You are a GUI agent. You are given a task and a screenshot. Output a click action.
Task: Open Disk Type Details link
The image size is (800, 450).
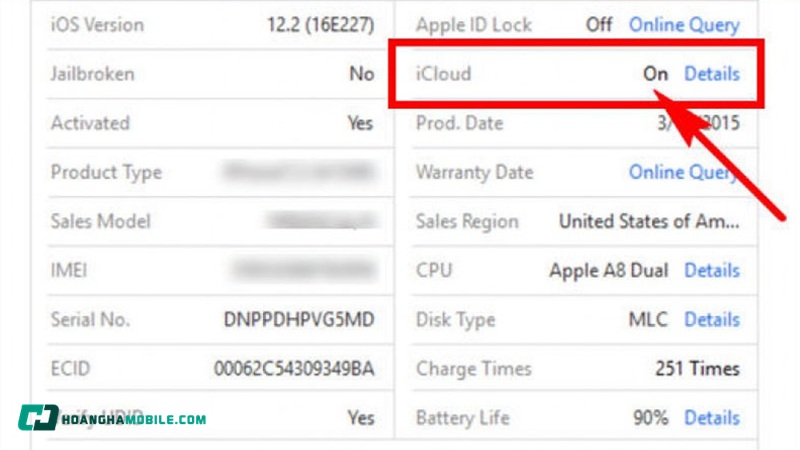[x=711, y=320]
